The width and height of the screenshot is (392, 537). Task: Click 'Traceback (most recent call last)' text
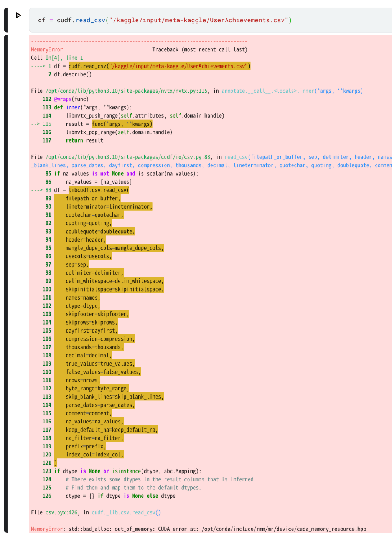199,49
